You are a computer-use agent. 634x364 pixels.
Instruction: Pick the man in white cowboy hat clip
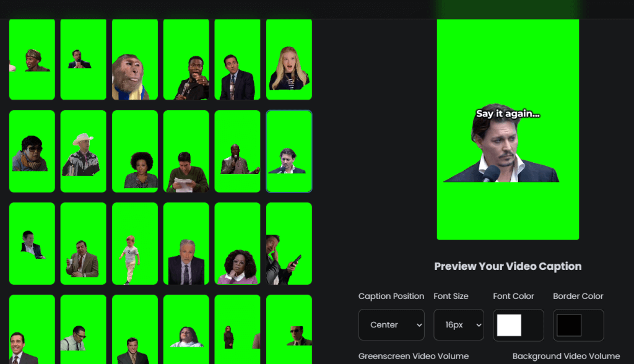click(84, 151)
